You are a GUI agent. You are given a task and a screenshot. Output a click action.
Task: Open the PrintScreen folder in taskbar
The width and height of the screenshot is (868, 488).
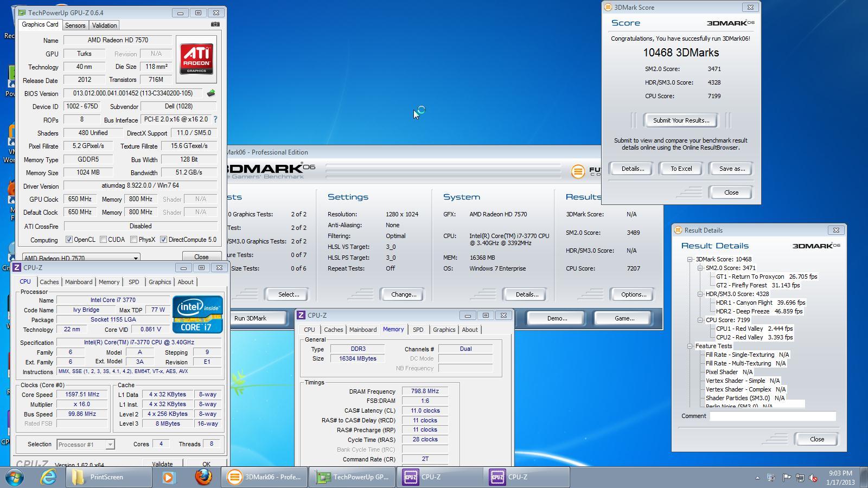[108, 477]
